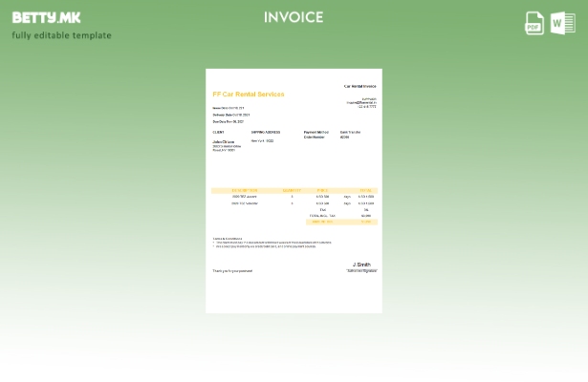The width and height of the screenshot is (588, 382).
Task: Click the INVOICE heading at top
Action: pyautogui.click(x=294, y=17)
